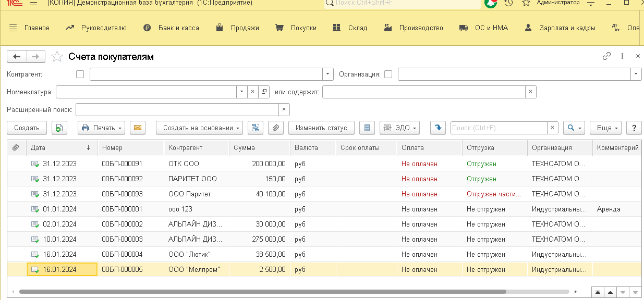
Task: Go forward with the right arrow button
Action: pos(35,56)
